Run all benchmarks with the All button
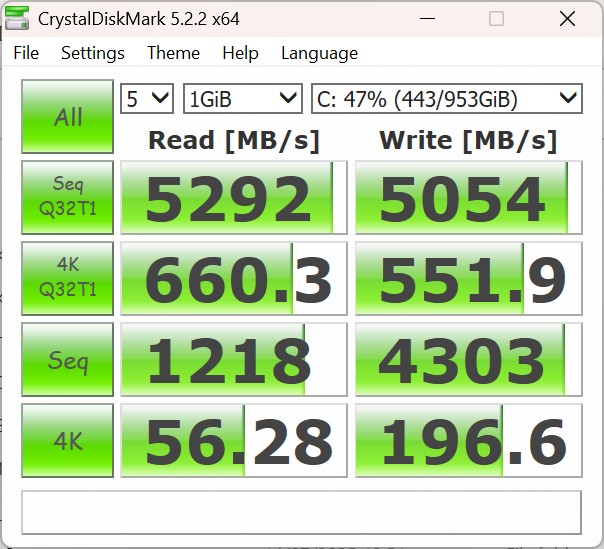604x549 pixels. click(x=67, y=116)
